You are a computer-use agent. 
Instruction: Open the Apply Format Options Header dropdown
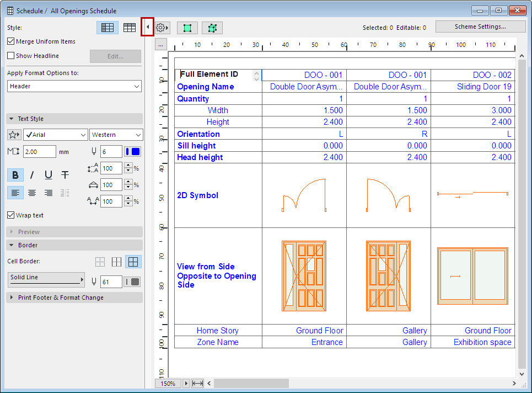point(74,86)
